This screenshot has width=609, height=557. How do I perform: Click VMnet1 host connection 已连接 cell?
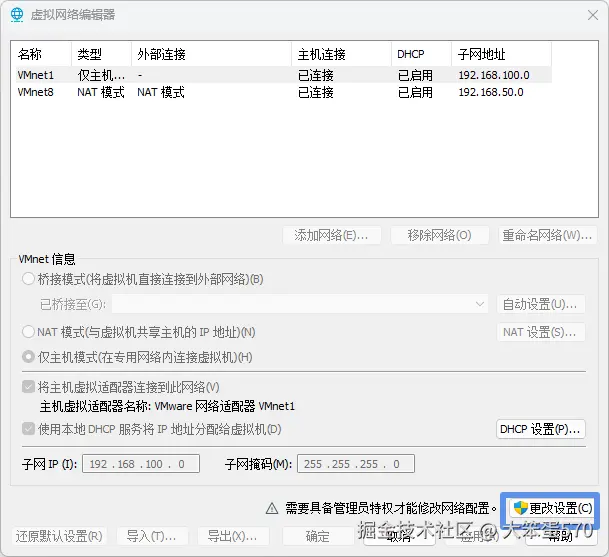(x=316, y=75)
